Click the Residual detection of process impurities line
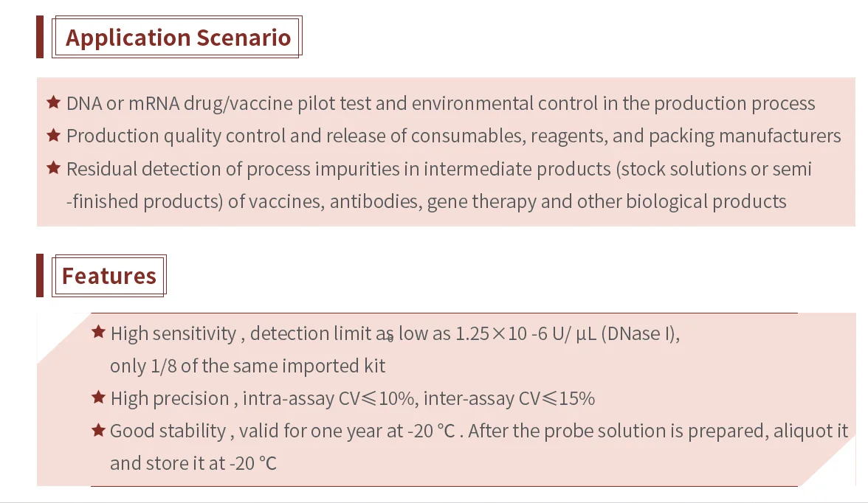Viewport: 868px width, 503px height. (x=438, y=169)
